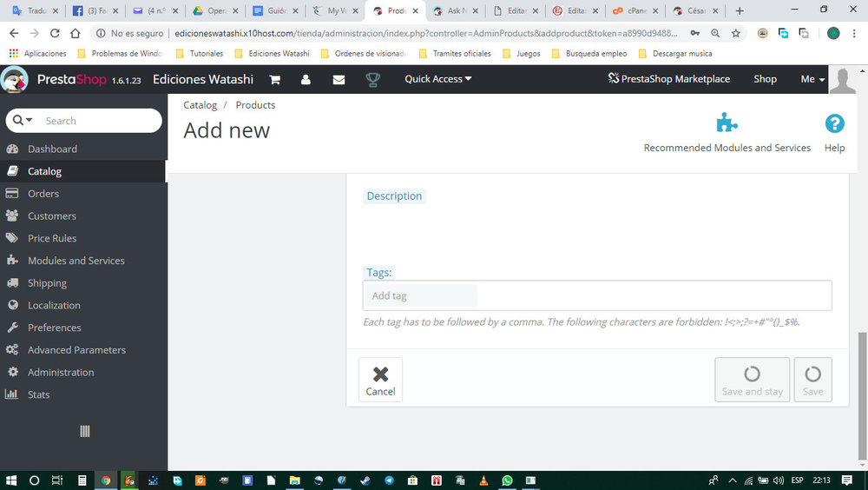Open notification center in taskbar
Image resolution: width=868 pixels, height=490 pixels.
[846, 480]
